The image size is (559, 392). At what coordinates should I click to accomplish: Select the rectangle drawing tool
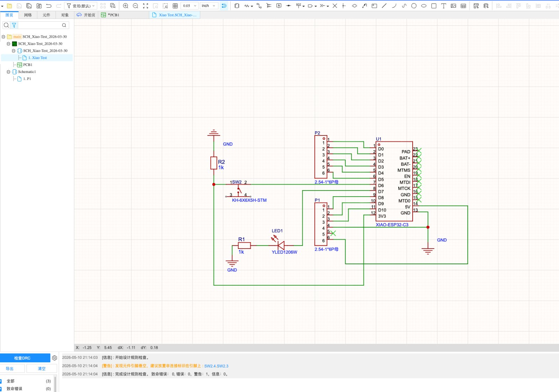pos(434,6)
